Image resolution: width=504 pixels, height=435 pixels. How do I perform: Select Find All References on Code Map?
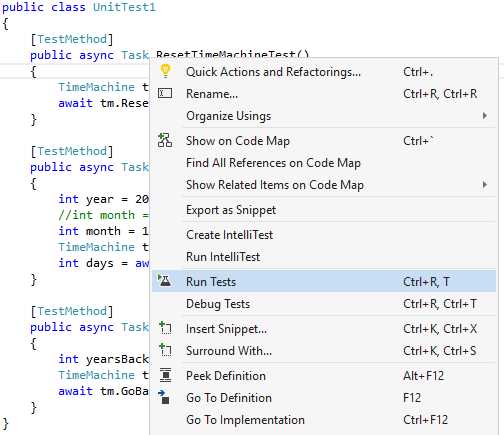(324, 163)
